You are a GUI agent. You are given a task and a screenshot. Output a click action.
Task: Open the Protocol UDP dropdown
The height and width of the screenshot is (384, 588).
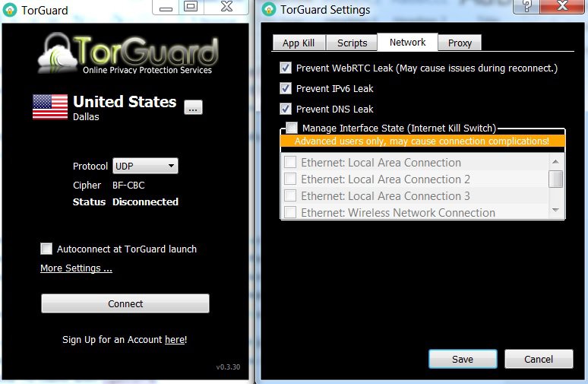pyautogui.click(x=145, y=166)
